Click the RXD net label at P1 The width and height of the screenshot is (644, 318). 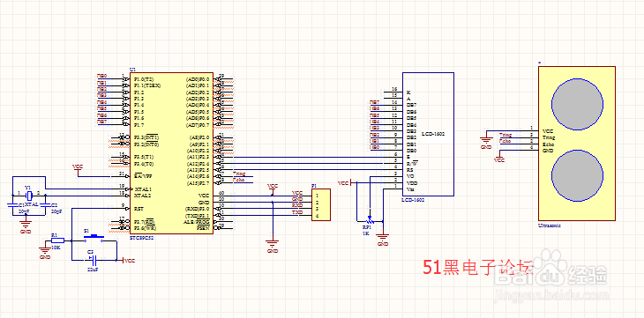pos(297,204)
